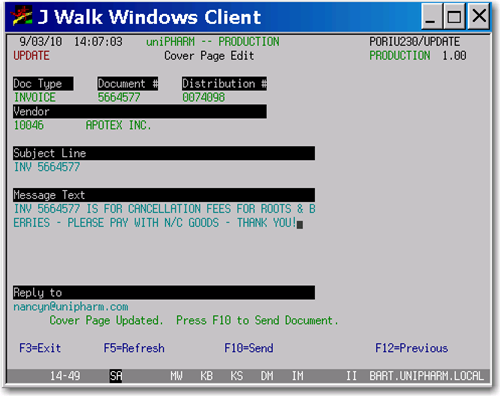
Task: Click the Reply to header bar
Action: point(164,292)
